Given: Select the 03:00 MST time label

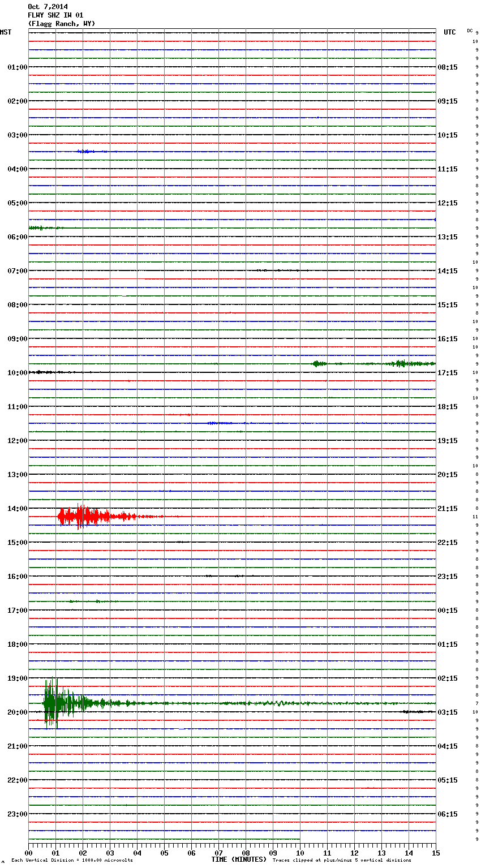Looking at the screenshot, I should click(18, 135).
